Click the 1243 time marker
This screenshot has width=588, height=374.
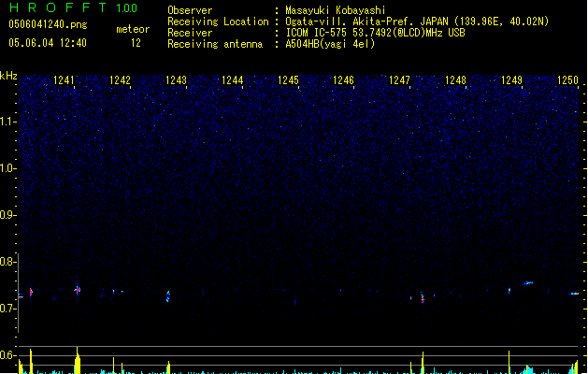pyautogui.click(x=176, y=80)
